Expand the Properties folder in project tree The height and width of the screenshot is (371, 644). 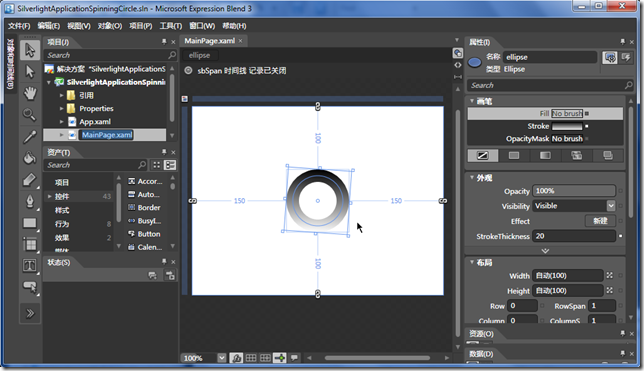coord(62,108)
